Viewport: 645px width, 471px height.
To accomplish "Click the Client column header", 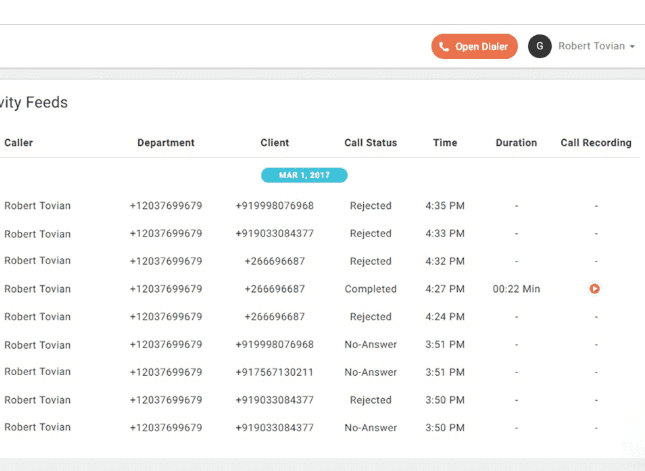I will [275, 143].
